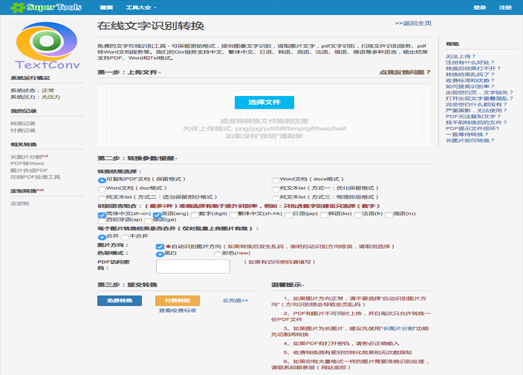Image resolution: width=523 pixels, height=375 pixels.
Task: Open help topic 长图片如何转换？
Action: pyautogui.click(x=470, y=140)
